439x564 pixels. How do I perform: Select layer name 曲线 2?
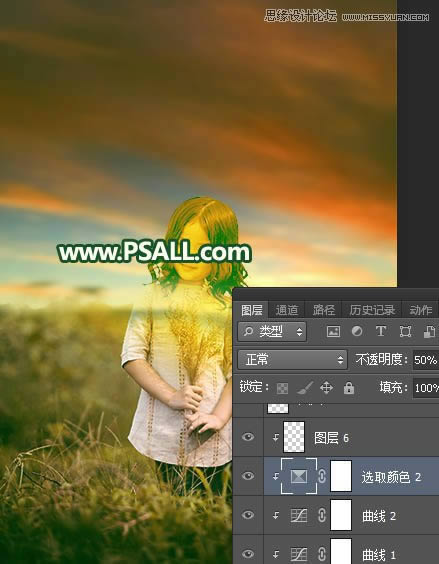click(x=379, y=516)
